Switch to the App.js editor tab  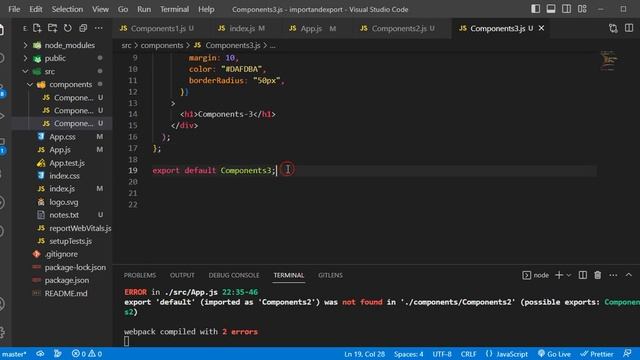coord(313,28)
